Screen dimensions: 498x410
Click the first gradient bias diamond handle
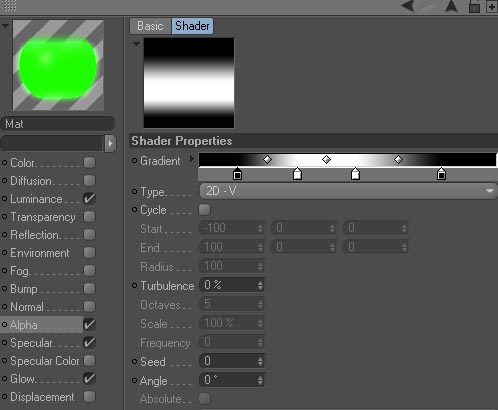[x=267, y=159]
